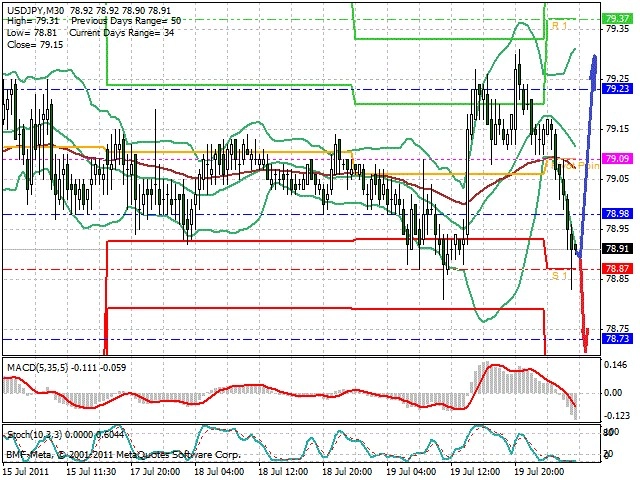Select the red 78.87 support price tag

pos(617,269)
